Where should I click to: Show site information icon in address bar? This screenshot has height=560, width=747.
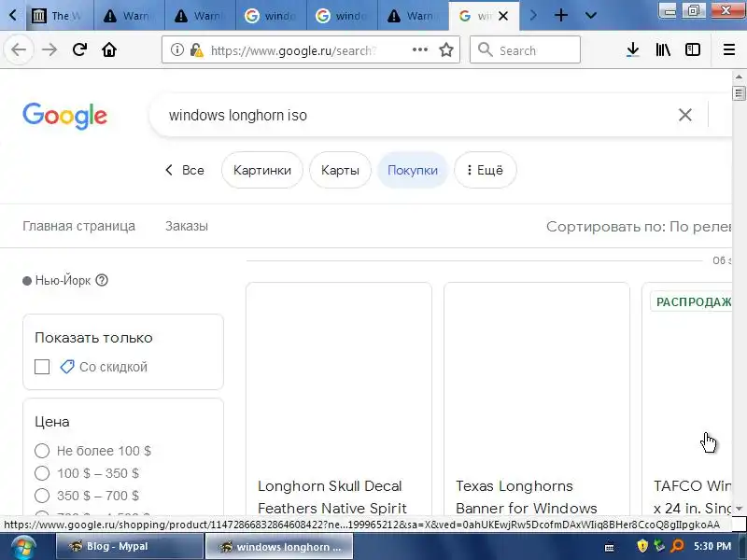[177, 49]
